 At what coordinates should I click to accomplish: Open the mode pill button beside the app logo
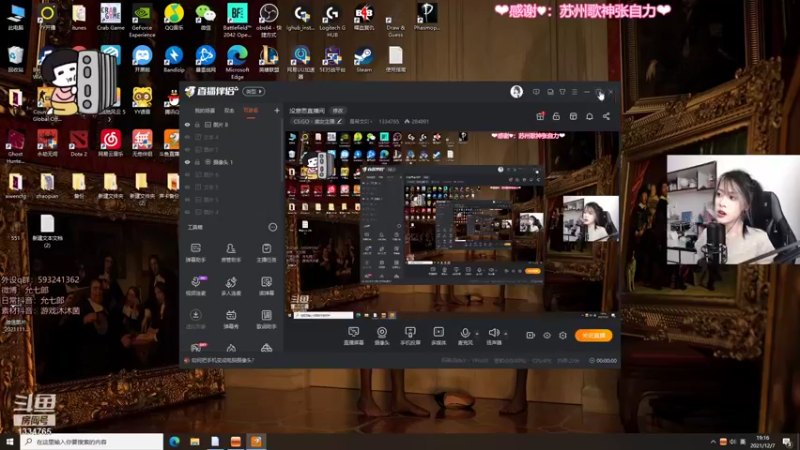[254, 91]
